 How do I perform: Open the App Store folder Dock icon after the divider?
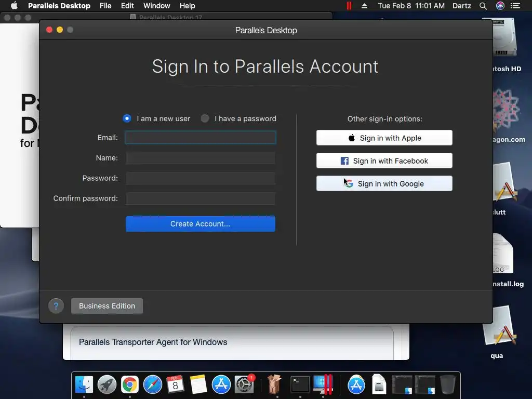[356, 385]
